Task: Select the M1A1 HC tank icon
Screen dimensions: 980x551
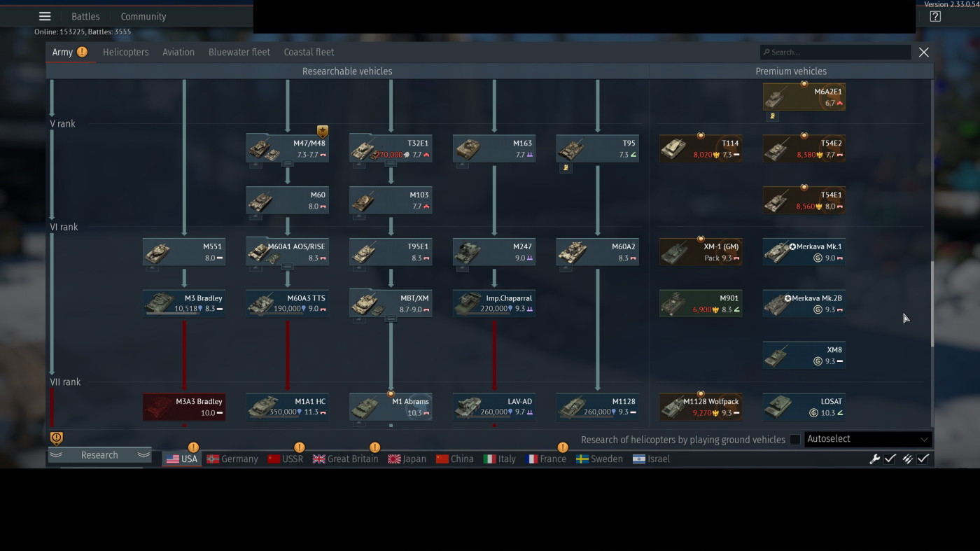Action: (261, 407)
